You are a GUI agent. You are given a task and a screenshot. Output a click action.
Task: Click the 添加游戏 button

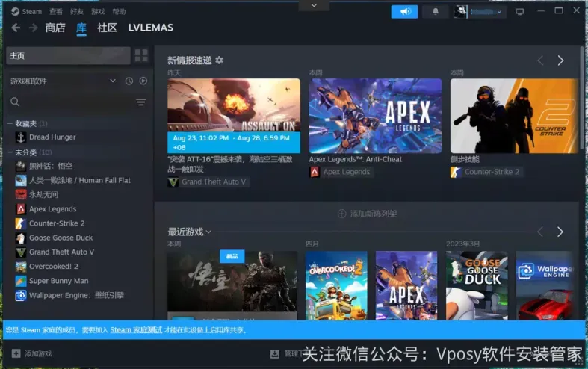click(x=32, y=353)
